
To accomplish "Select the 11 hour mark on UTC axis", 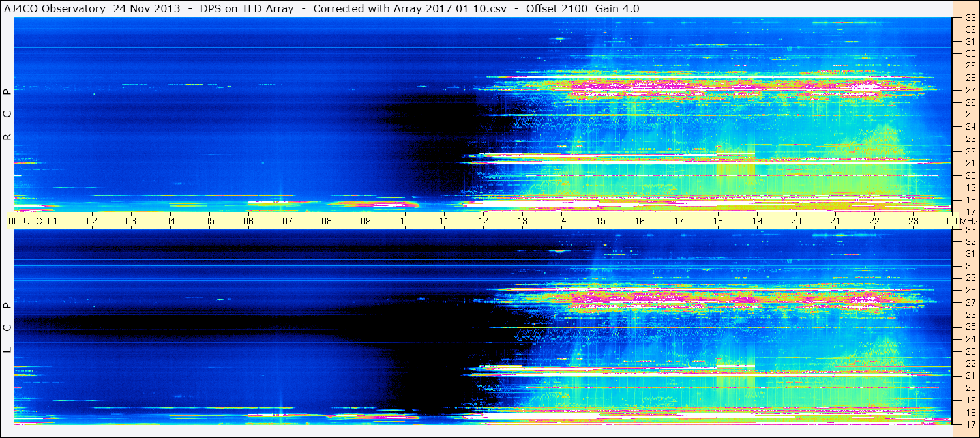I will (444, 221).
